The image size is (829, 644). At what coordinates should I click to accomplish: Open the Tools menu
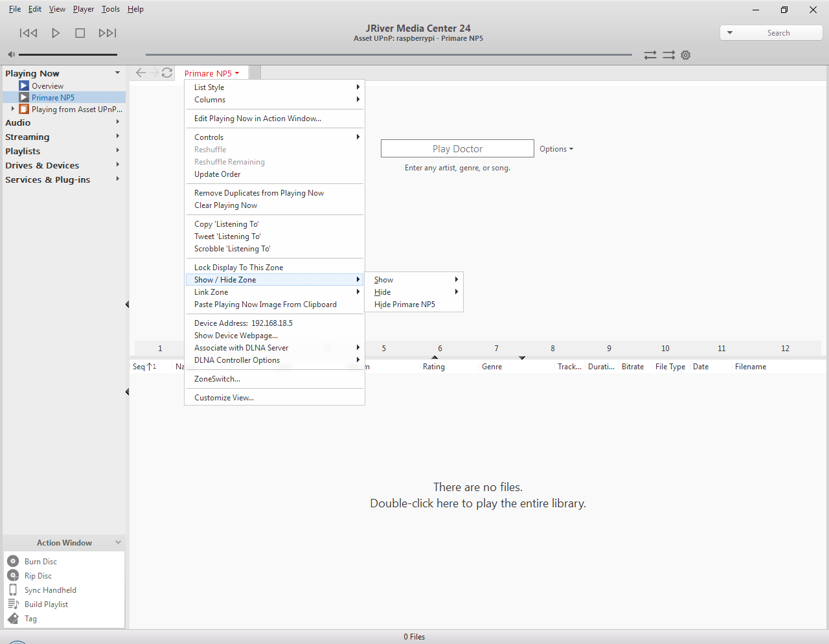pyautogui.click(x=111, y=9)
